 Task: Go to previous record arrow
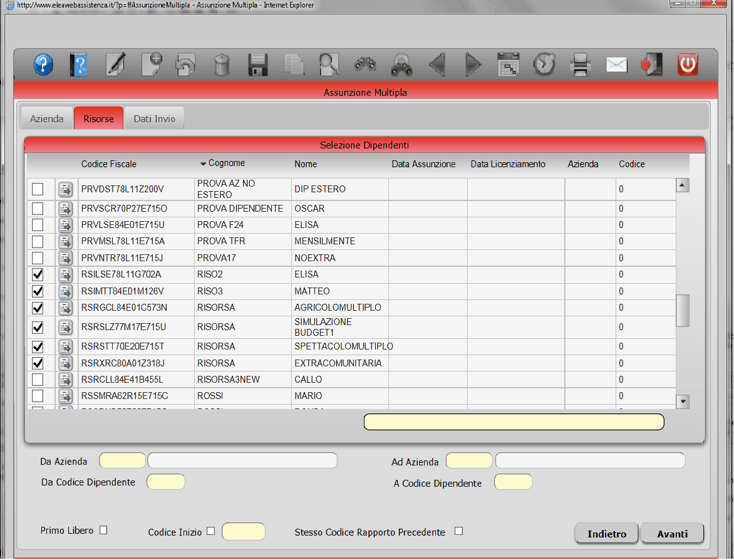[437, 65]
